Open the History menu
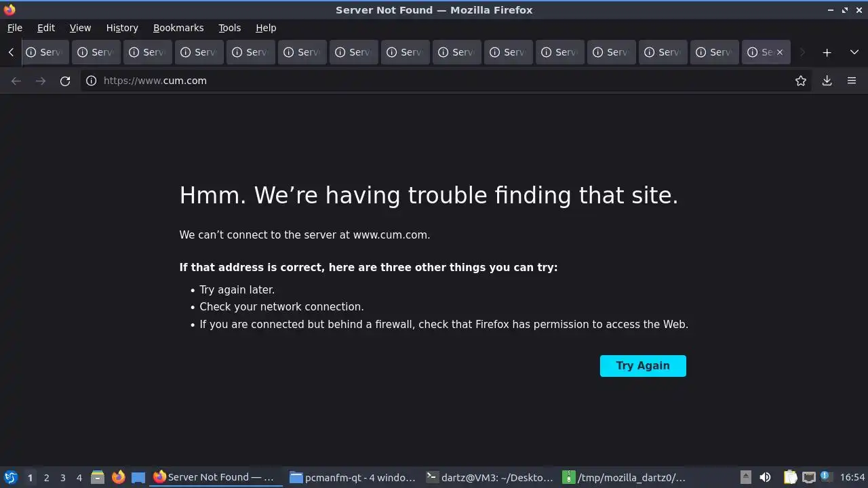Viewport: 868px width, 488px height. [122, 28]
